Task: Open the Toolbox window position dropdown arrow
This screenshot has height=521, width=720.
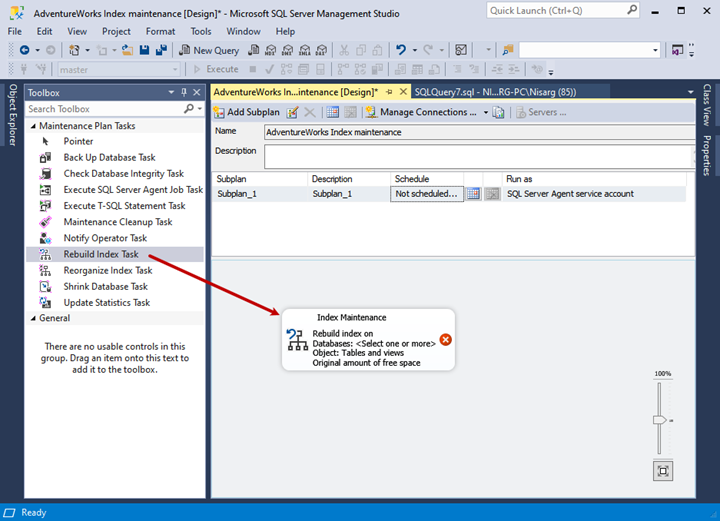Action: pos(171,92)
